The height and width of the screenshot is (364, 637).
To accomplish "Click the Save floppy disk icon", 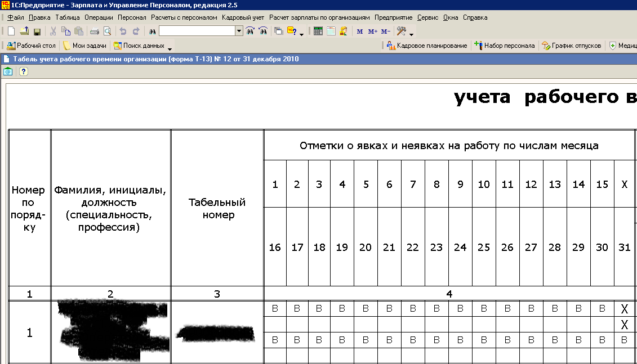I will pyautogui.click(x=37, y=31).
